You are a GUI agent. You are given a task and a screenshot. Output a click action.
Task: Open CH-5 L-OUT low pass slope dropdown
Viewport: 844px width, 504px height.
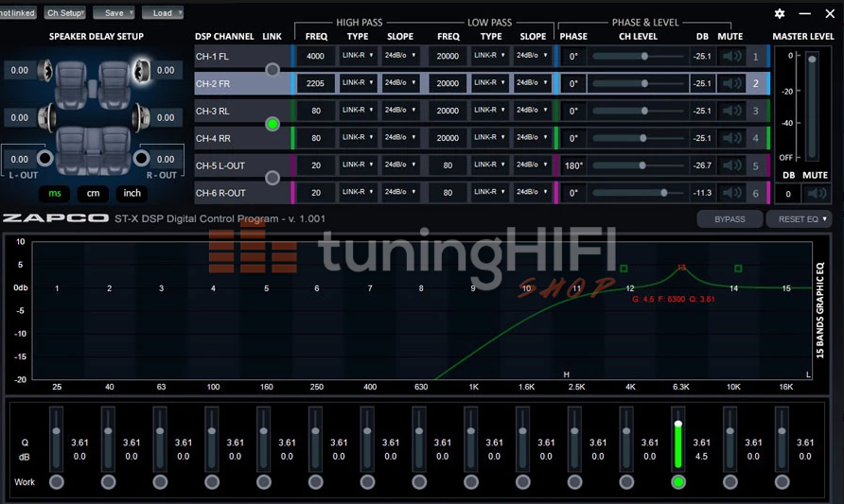pyautogui.click(x=533, y=165)
